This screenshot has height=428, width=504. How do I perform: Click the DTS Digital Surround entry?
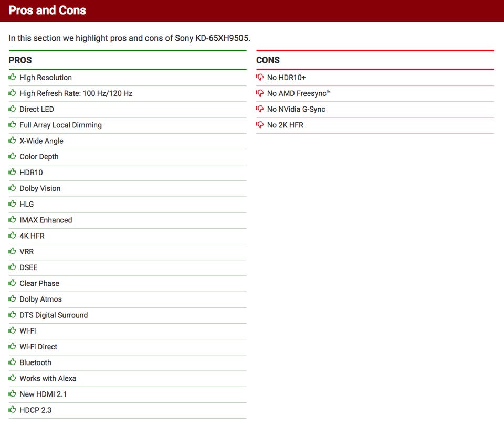point(128,315)
